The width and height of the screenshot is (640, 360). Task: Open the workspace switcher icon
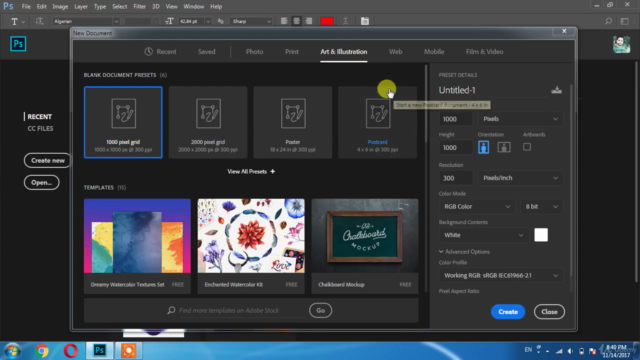point(624,21)
